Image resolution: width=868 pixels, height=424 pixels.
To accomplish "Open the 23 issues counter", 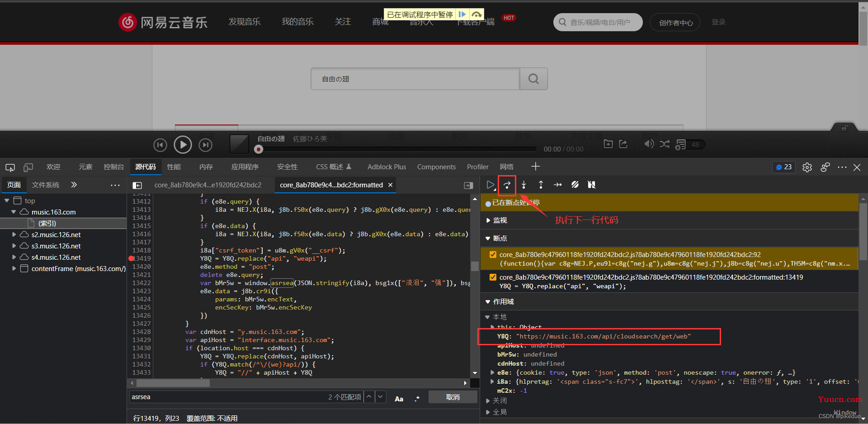I will point(784,167).
